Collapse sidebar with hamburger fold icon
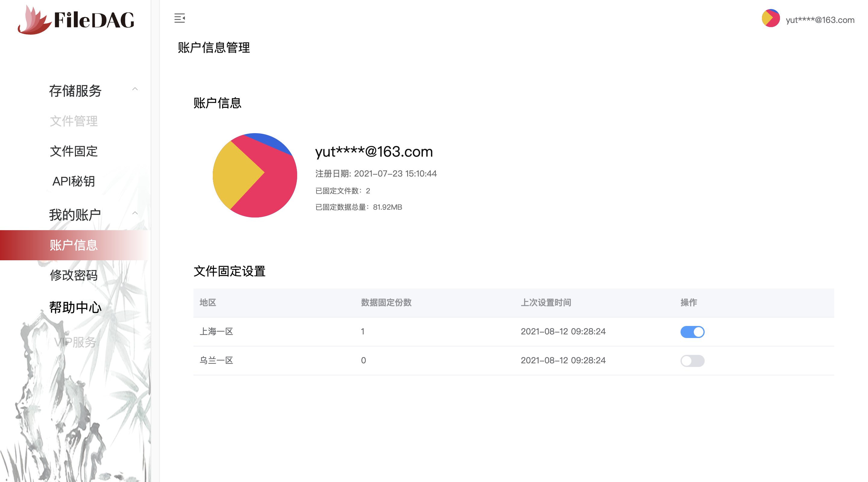This screenshot has height=482, width=868. (x=179, y=18)
